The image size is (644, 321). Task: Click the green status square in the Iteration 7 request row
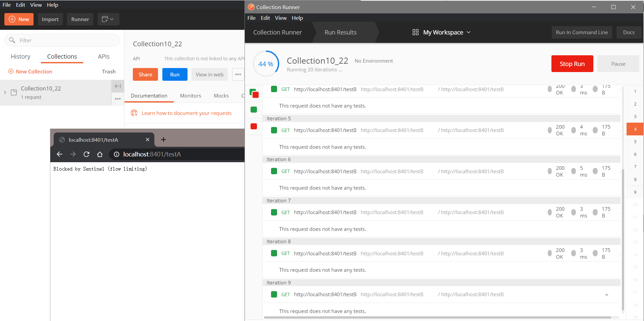[x=274, y=212]
